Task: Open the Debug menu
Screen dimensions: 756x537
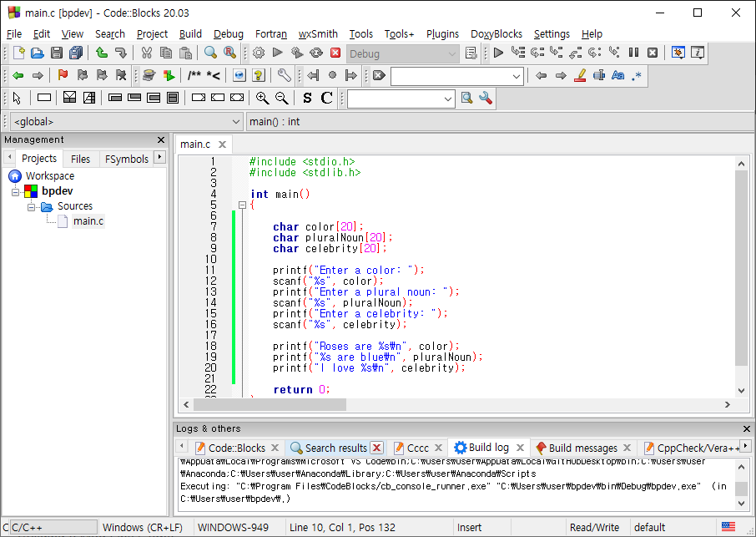Action: (x=229, y=33)
